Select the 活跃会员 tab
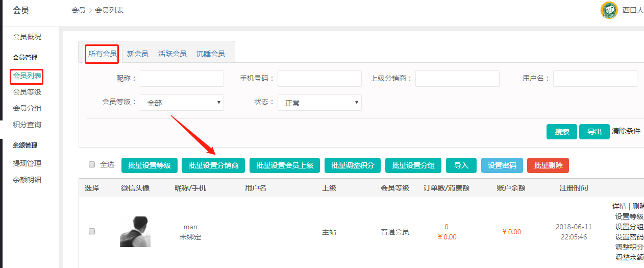Screen dimensions: 644x268 (x=172, y=54)
